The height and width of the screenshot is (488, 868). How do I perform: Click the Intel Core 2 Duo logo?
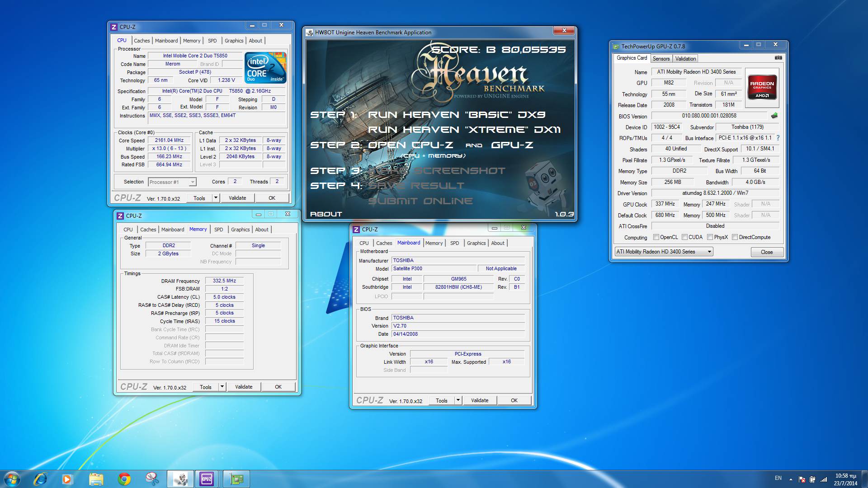click(x=265, y=67)
